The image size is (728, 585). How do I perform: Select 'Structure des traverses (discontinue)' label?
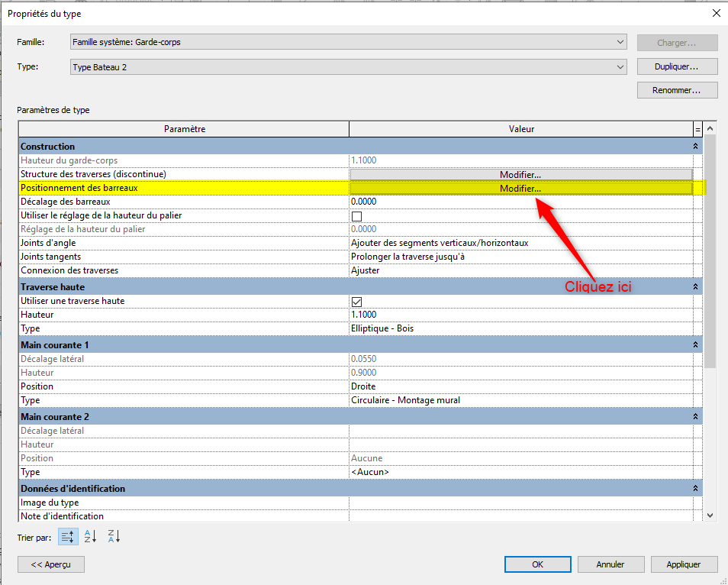[x=93, y=174]
